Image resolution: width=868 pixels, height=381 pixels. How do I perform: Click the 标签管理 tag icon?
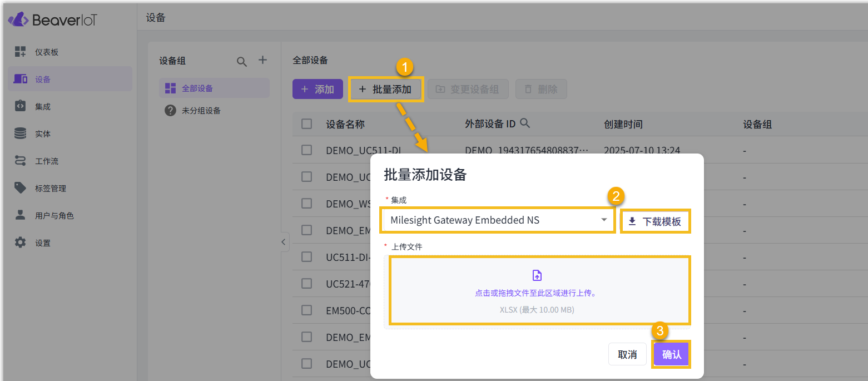pyautogui.click(x=21, y=188)
